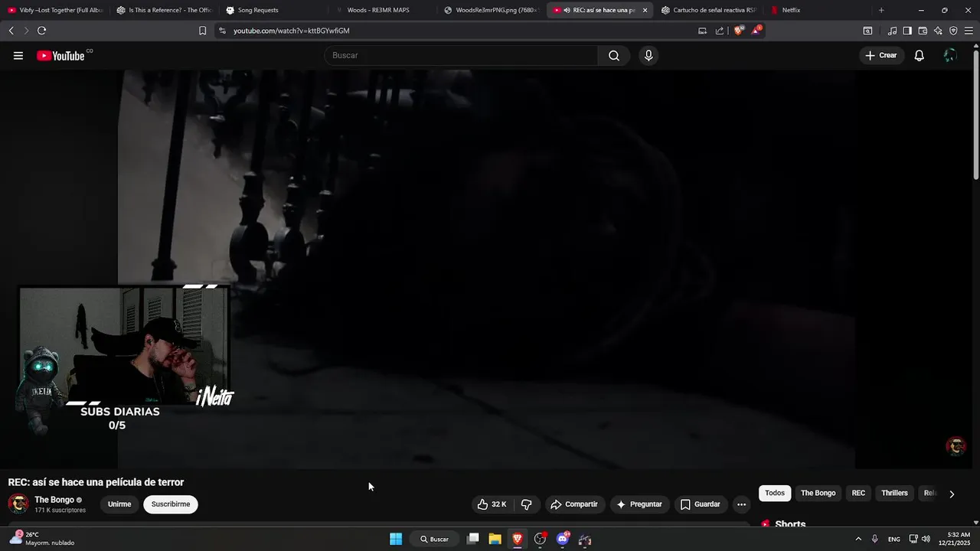The image size is (980, 551).
Task: Select the Todos filter chip
Action: 775,493
